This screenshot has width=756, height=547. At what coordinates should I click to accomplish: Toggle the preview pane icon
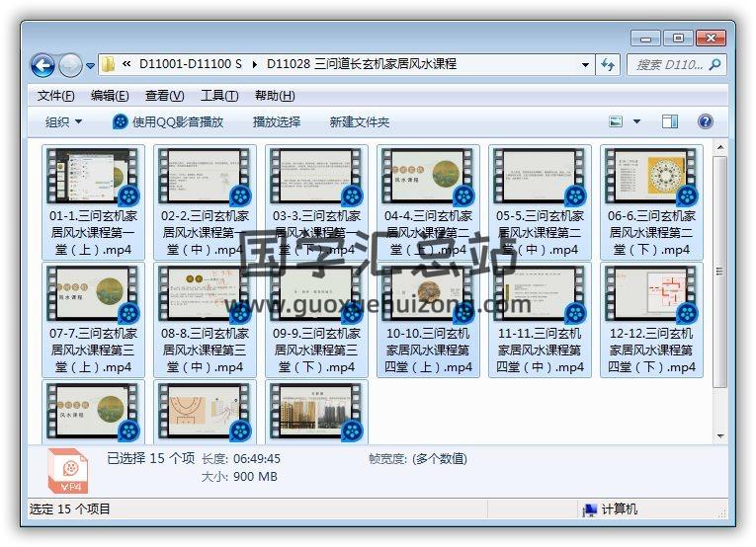670,121
